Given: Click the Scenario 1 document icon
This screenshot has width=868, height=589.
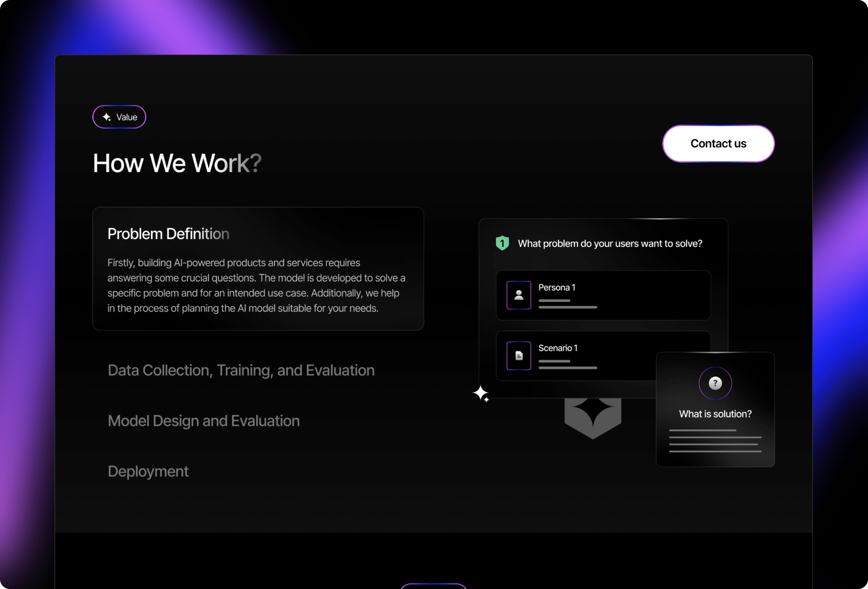Looking at the screenshot, I should pyautogui.click(x=519, y=356).
